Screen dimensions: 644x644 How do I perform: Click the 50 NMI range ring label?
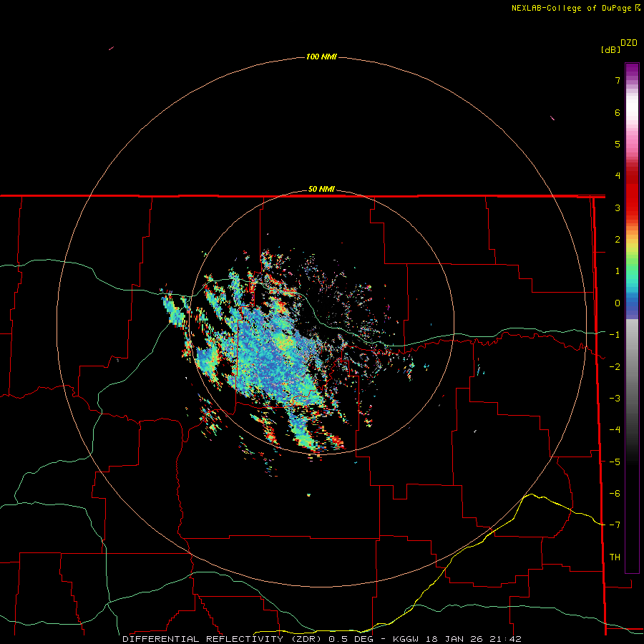pyautogui.click(x=321, y=190)
